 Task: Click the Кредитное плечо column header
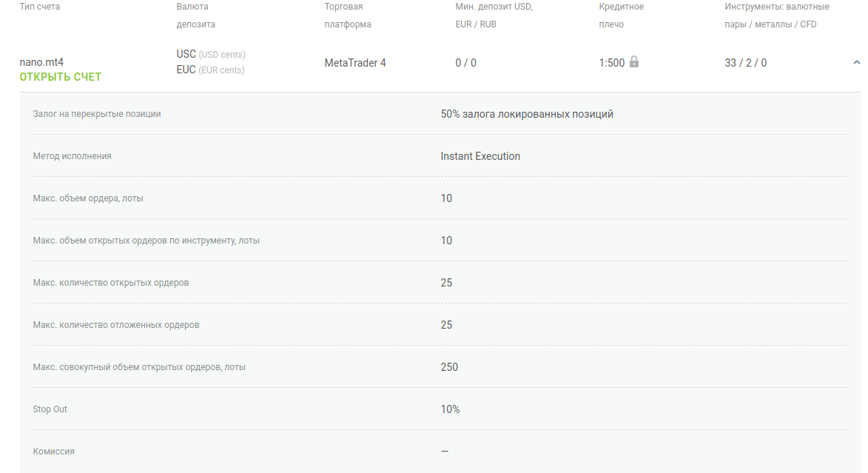(x=622, y=16)
